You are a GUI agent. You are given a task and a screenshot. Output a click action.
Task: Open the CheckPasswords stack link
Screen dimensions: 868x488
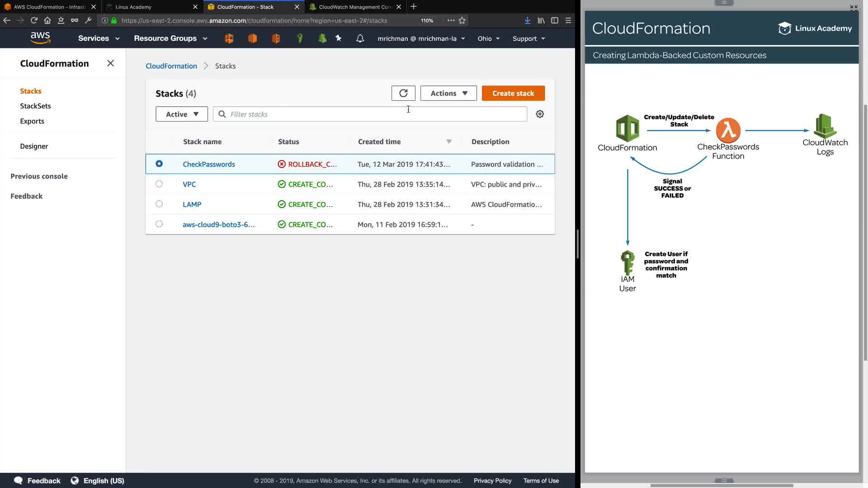209,164
